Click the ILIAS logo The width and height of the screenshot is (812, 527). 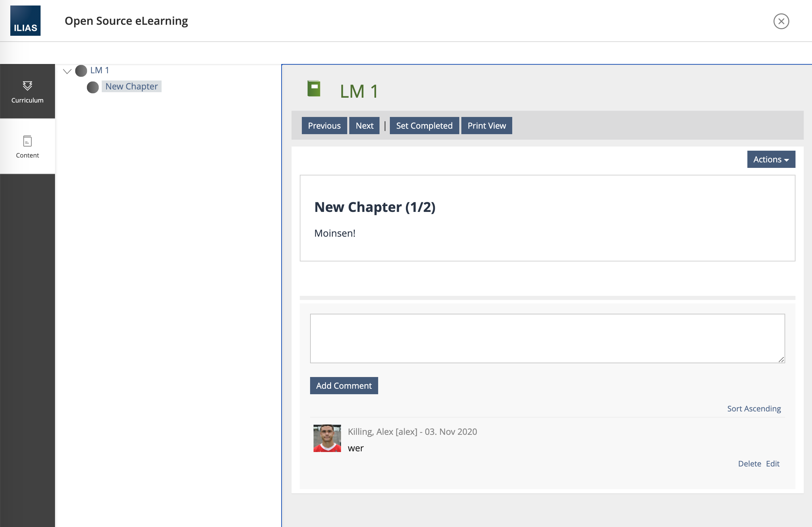25,21
